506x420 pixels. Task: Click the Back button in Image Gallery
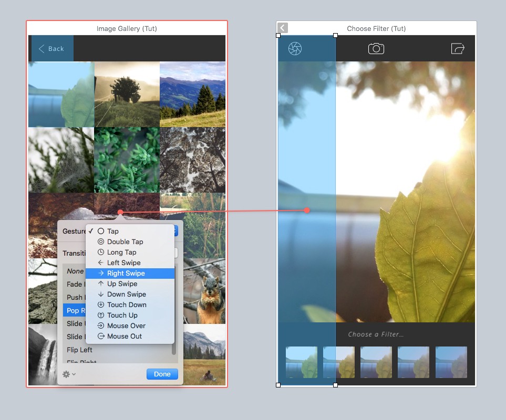click(51, 49)
